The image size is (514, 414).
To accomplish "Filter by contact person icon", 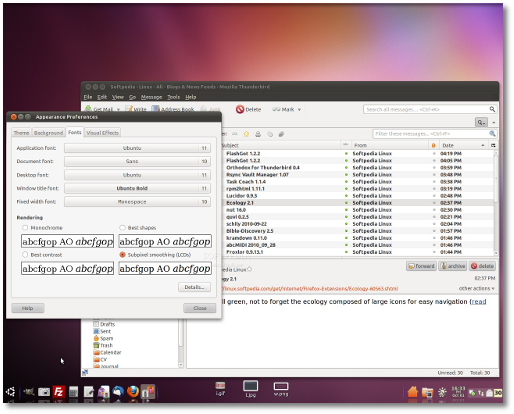I will (x=258, y=134).
